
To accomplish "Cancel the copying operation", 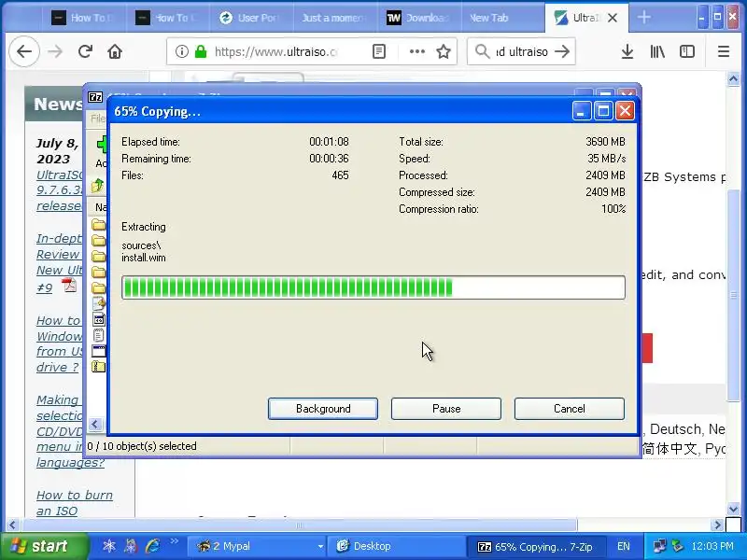I will click(570, 409).
